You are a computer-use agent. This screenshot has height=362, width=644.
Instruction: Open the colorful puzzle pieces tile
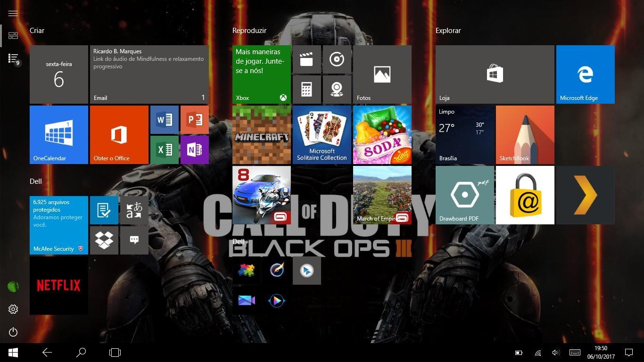pyautogui.click(x=247, y=271)
